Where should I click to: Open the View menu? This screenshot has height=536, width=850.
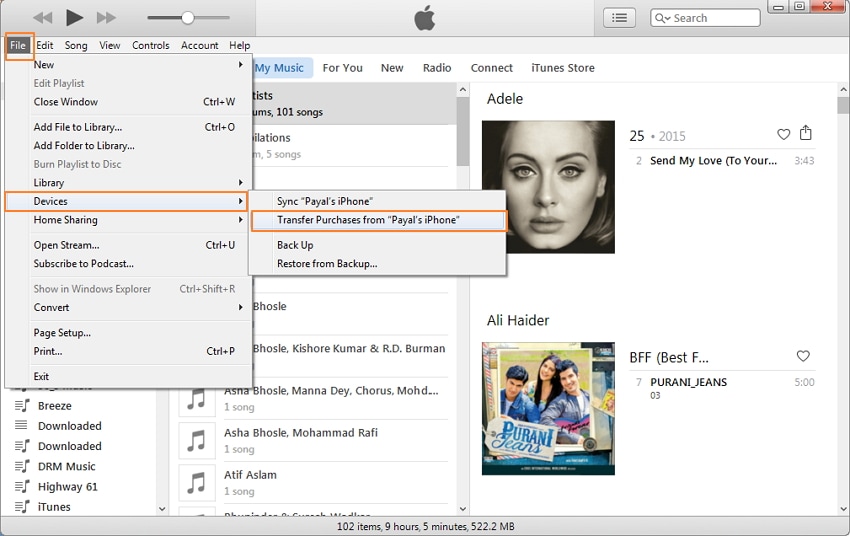click(110, 46)
